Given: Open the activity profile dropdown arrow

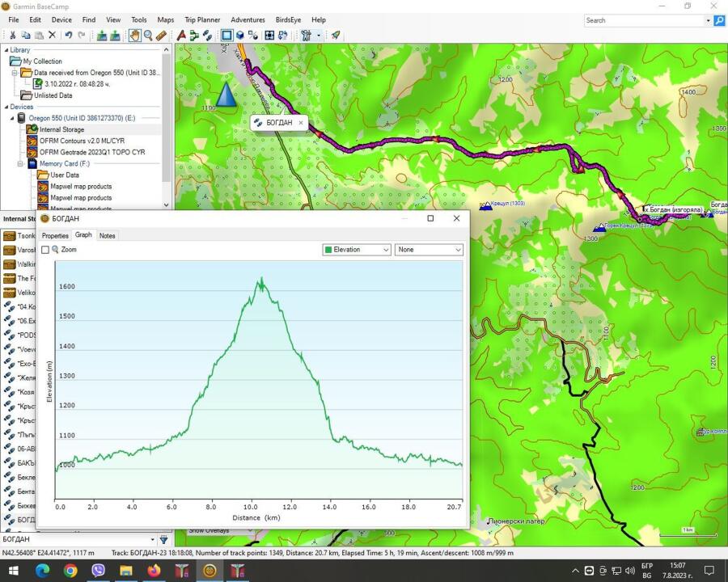Looking at the screenshot, I should [319, 36].
